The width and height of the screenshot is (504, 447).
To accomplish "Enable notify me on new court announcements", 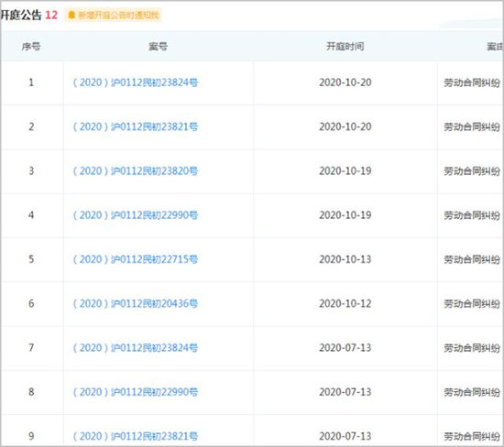I will point(113,15).
